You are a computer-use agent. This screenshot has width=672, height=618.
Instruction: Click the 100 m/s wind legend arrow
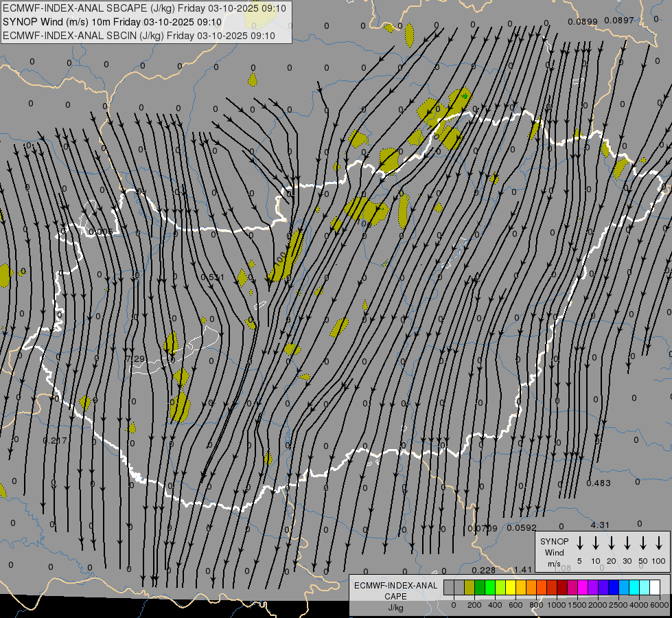tap(659, 543)
